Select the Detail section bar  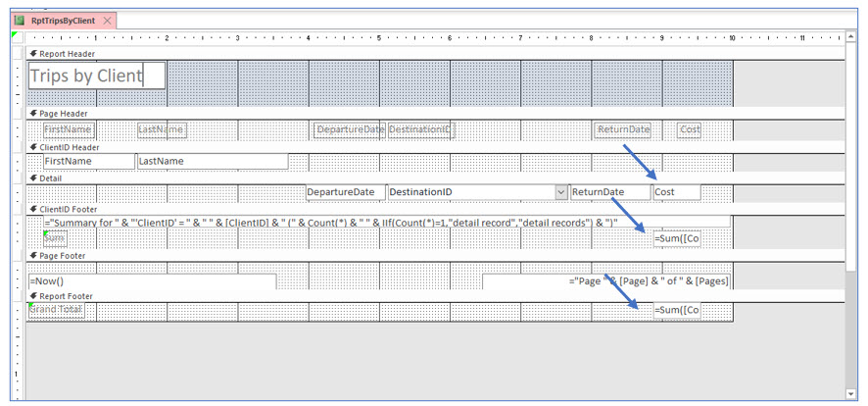435,178
